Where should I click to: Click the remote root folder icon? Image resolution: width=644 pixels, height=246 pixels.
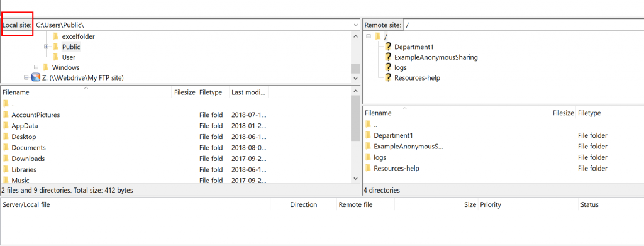[x=378, y=36]
